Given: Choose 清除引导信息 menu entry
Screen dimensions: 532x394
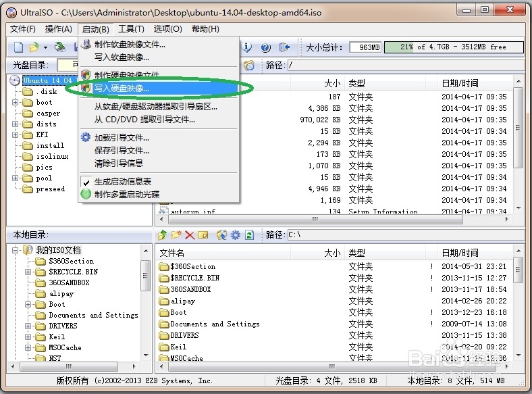Looking at the screenshot, I should coord(159,163).
